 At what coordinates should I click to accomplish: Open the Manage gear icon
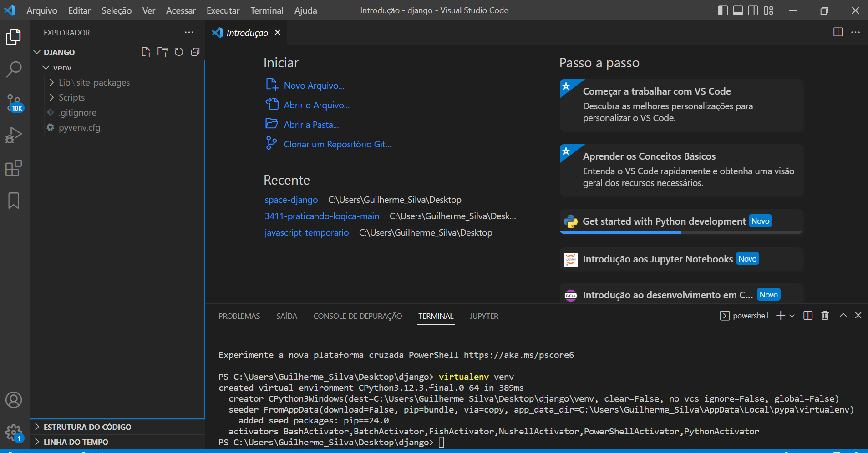(x=14, y=433)
